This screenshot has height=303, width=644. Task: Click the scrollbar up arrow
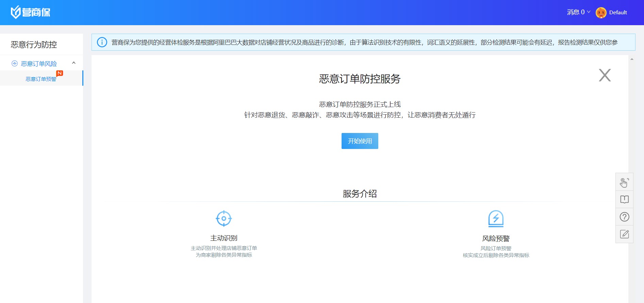(x=632, y=59)
